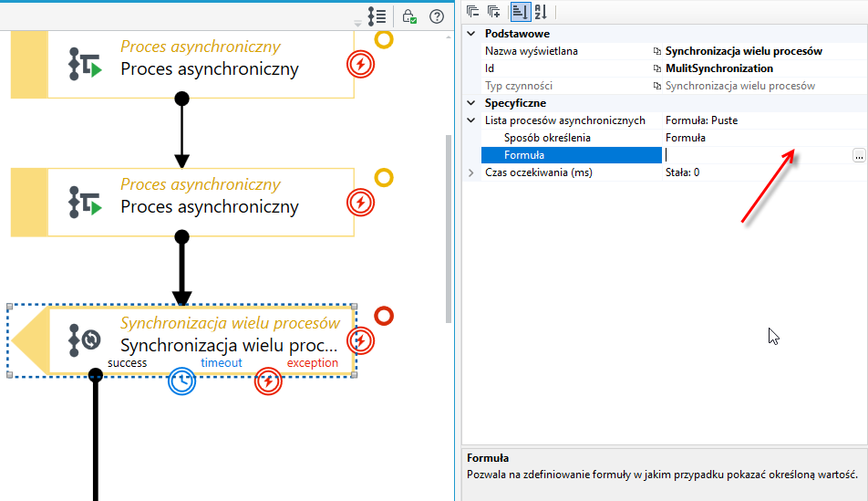Click the small icon beside activity type value
This screenshot has height=501, width=868.
point(657,86)
